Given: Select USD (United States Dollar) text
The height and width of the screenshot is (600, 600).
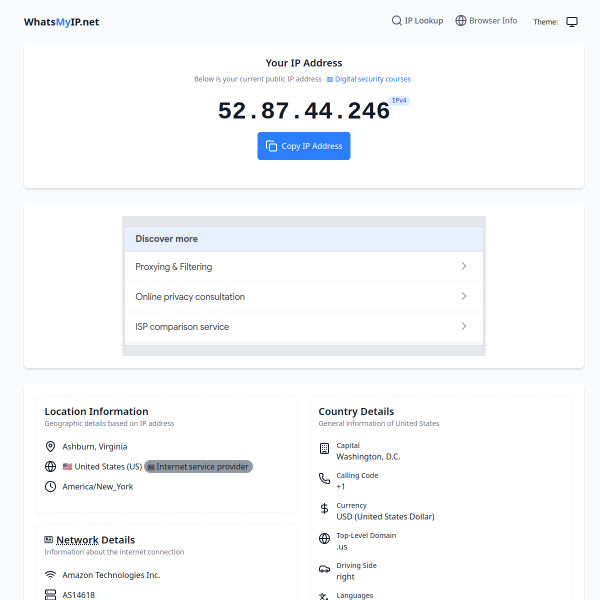Looking at the screenshot, I should point(385,517).
